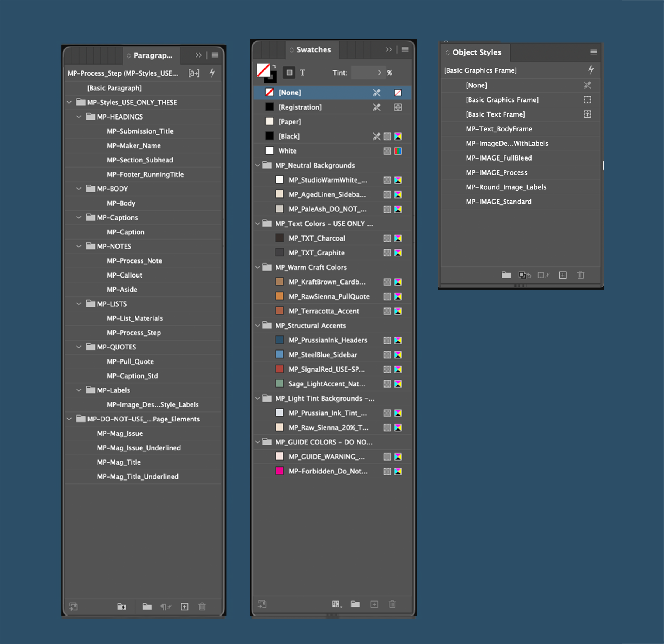Click the formatting affects text T icon
This screenshot has width=664, height=644.
302,73
